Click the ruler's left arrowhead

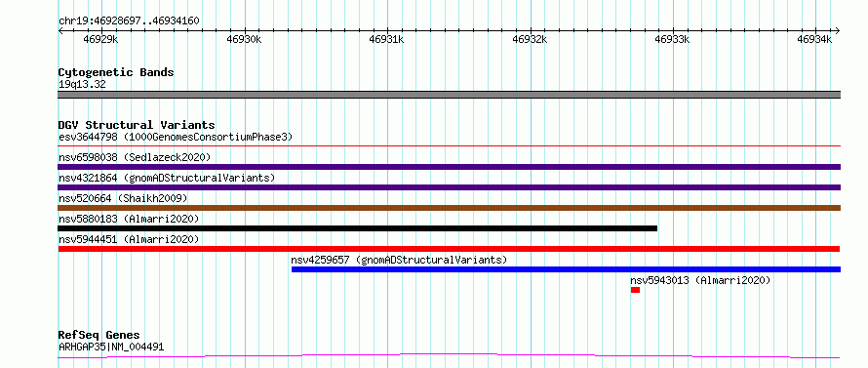click(60, 30)
